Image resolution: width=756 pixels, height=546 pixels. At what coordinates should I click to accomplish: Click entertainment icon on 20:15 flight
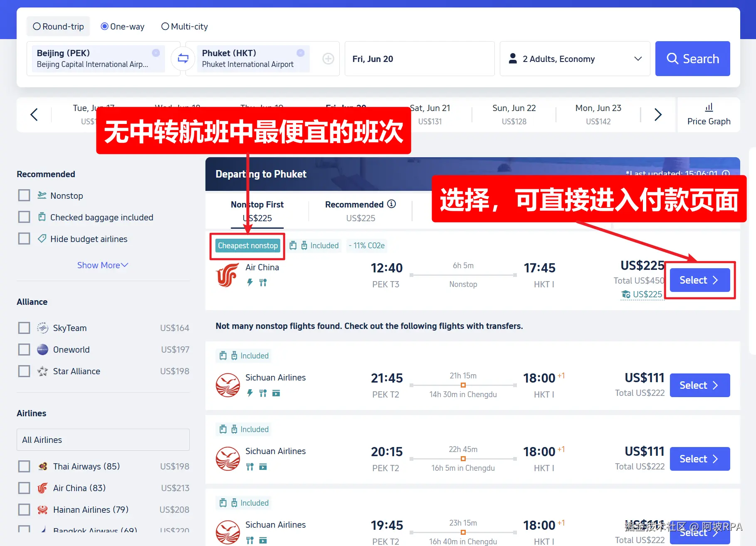(263, 467)
